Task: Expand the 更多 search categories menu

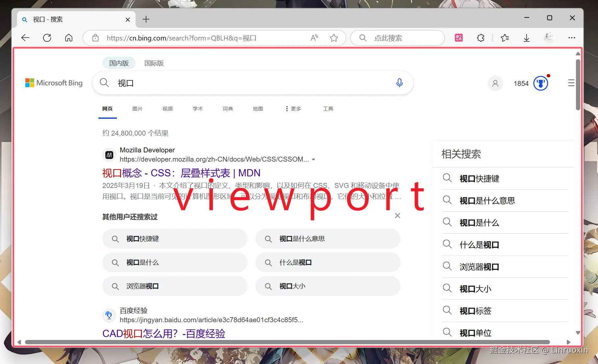Action: click(293, 109)
